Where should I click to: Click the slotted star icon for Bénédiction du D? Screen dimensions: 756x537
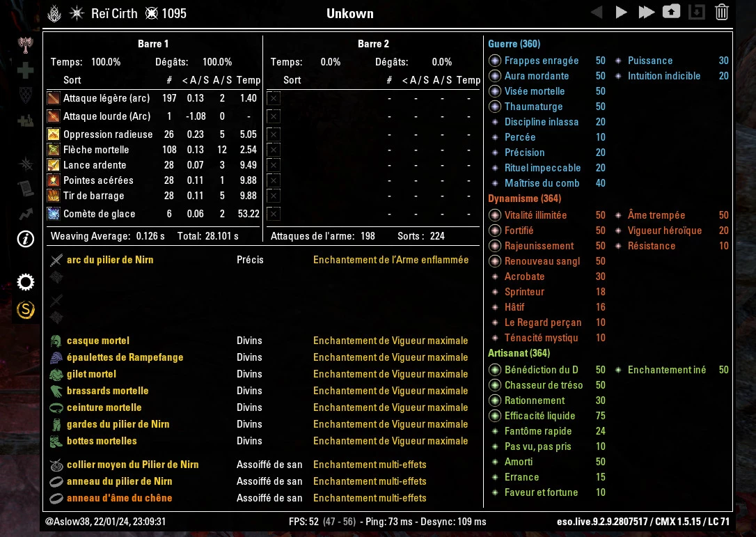[495, 370]
